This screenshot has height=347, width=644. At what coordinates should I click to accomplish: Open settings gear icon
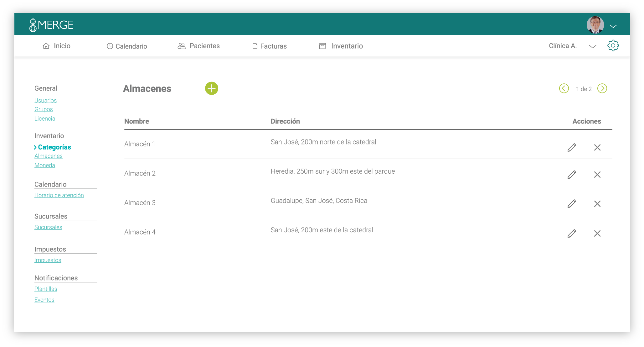613,46
